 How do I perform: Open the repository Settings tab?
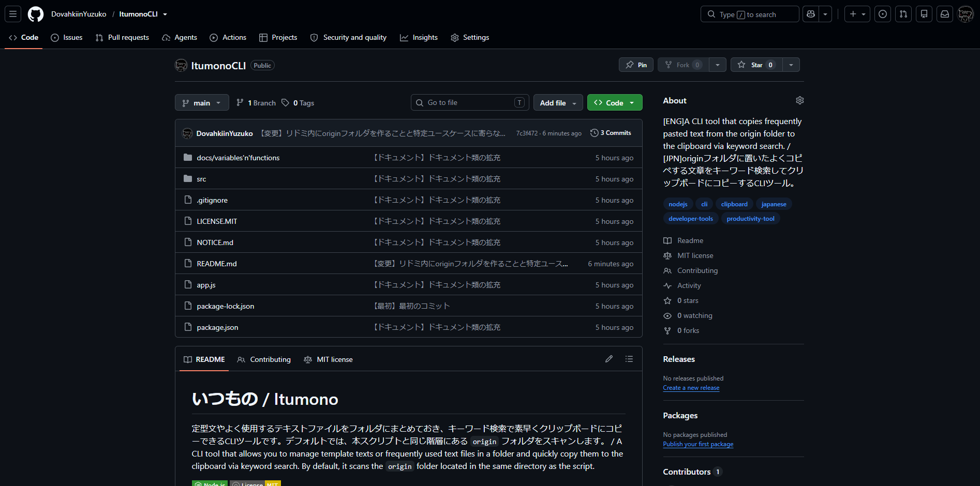point(470,37)
